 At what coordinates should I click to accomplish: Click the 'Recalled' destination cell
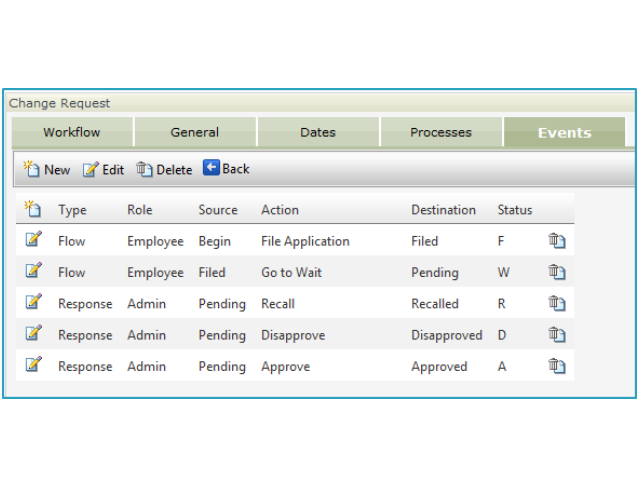pyautogui.click(x=435, y=304)
